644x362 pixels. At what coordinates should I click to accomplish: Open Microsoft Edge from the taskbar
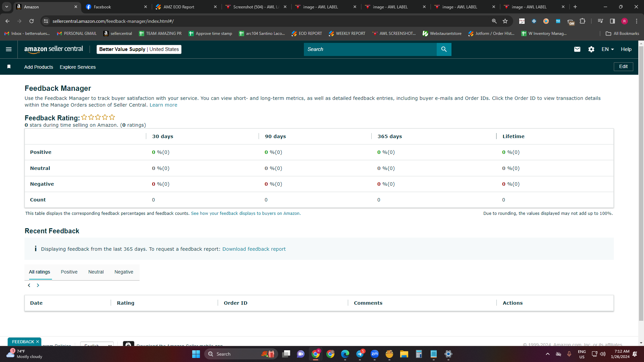pos(345,354)
